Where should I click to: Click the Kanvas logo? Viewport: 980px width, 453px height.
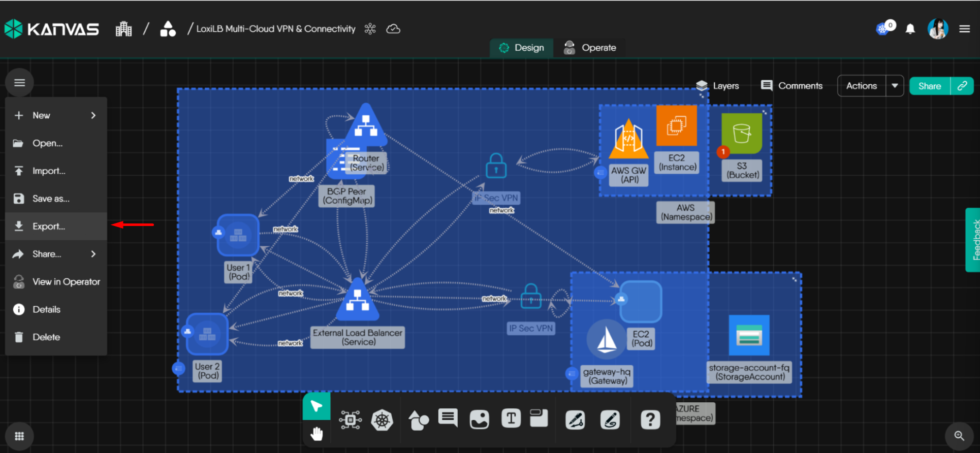[51, 29]
